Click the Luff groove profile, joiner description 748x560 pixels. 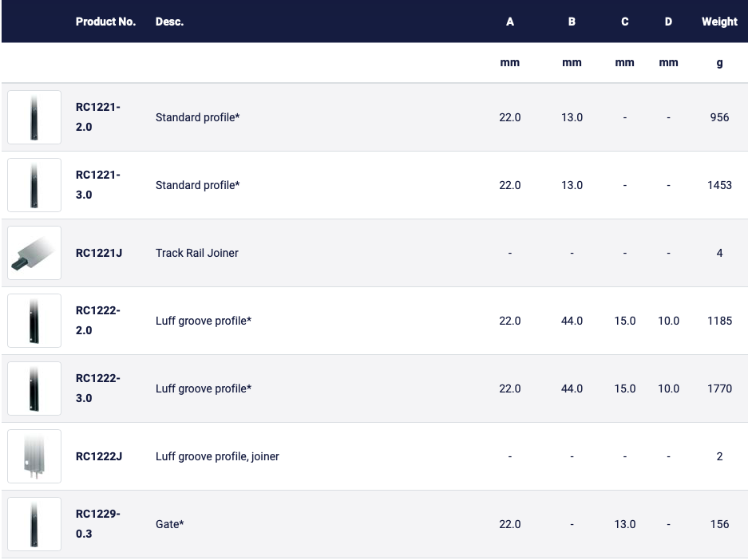coord(217,456)
